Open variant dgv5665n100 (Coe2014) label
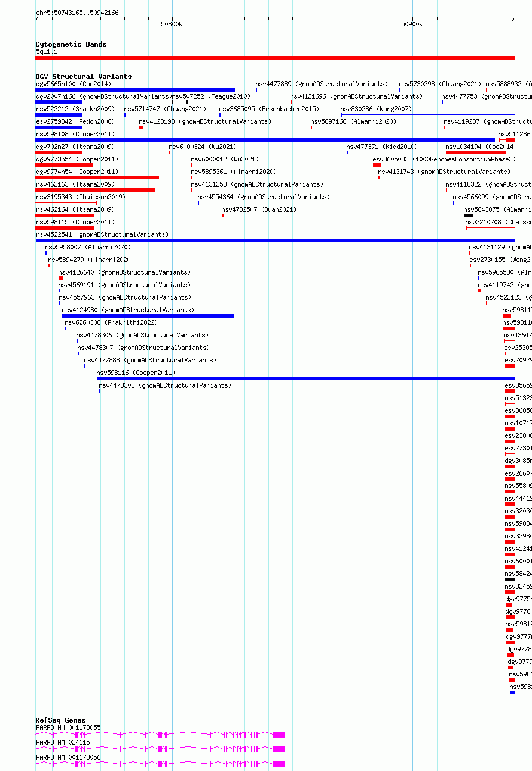Image resolution: width=532 pixels, height=771 pixels. 74,84
